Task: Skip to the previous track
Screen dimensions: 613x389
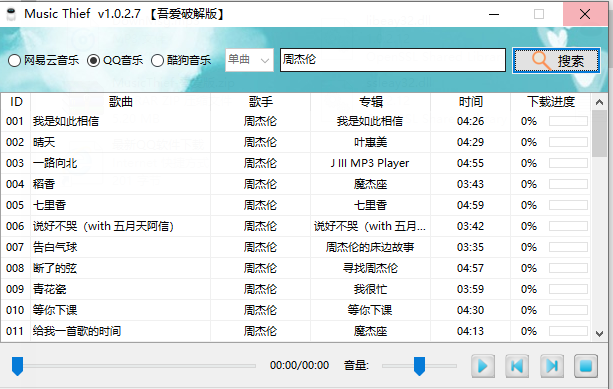Action: [517, 366]
